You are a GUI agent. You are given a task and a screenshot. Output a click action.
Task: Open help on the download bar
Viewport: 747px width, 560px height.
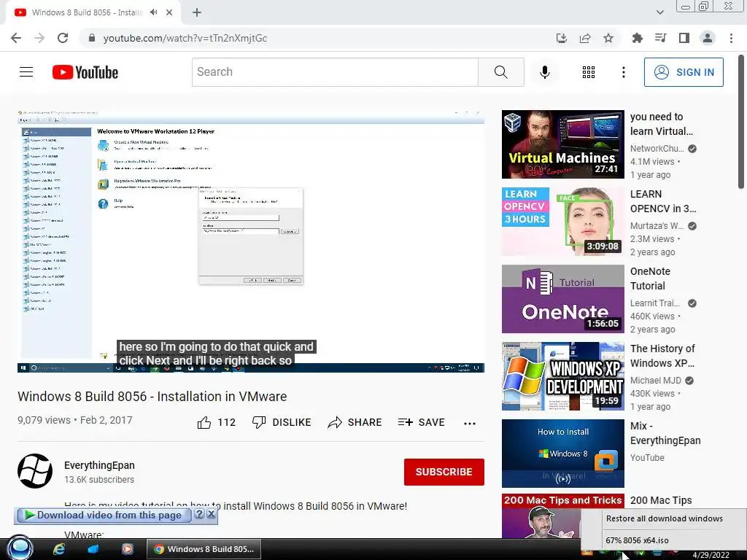(199, 514)
